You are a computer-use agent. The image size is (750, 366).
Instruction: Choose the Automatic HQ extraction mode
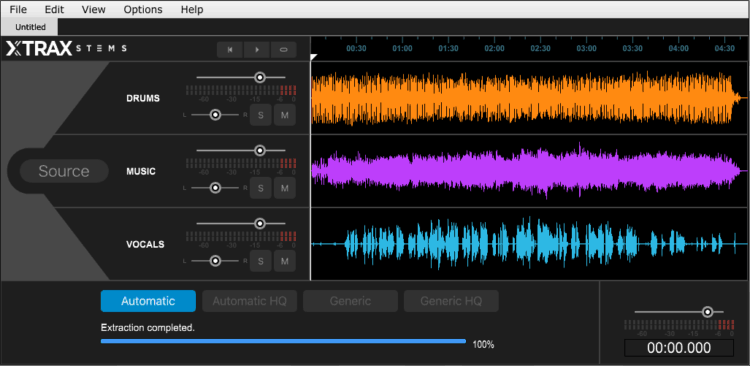pos(249,301)
